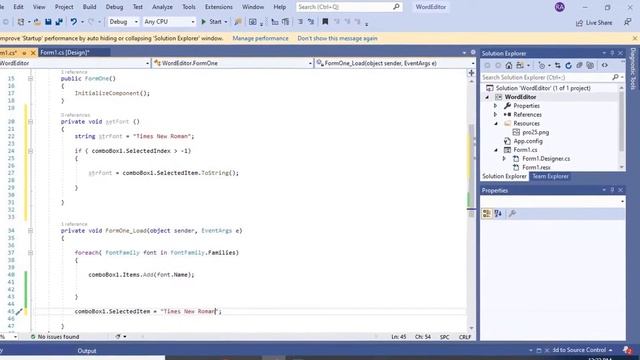Select pro25.png in Solution Explorer
640x360 pixels.
(x=536, y=132)
